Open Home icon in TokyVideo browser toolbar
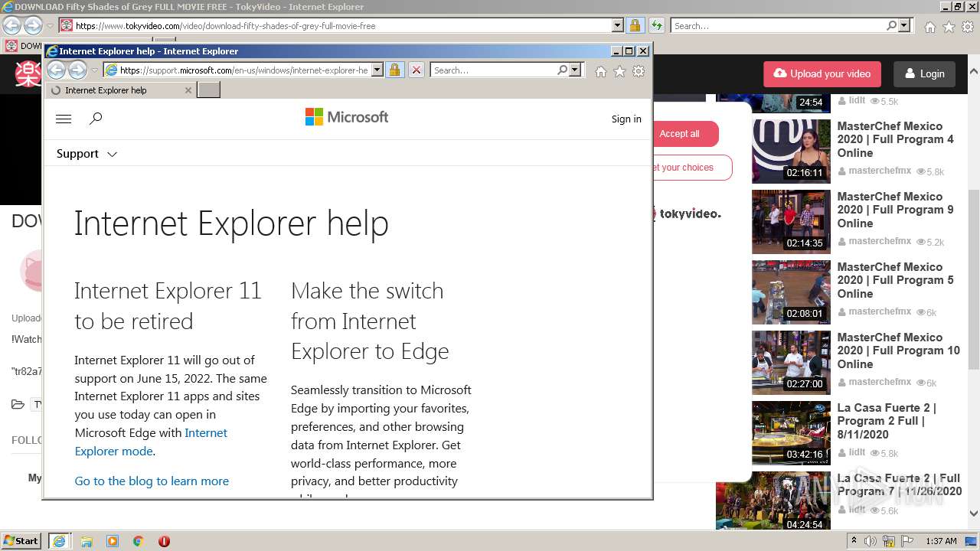This screenshot has width=980, height=551. (929, 27)
